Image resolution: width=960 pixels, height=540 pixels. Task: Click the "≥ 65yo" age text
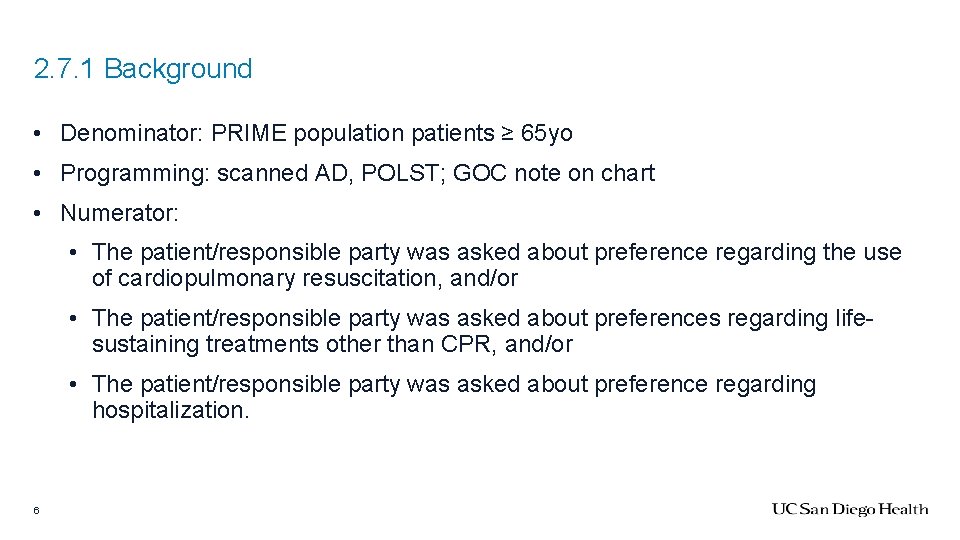coord(537,133)
